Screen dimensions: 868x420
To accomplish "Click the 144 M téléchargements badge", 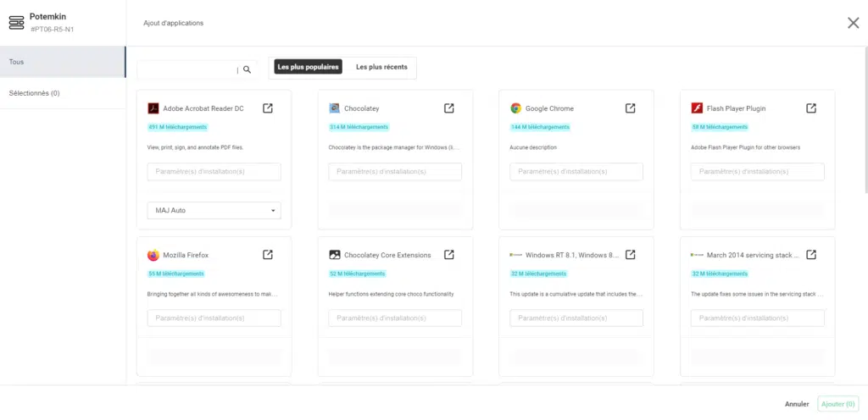I will [540, 127].
